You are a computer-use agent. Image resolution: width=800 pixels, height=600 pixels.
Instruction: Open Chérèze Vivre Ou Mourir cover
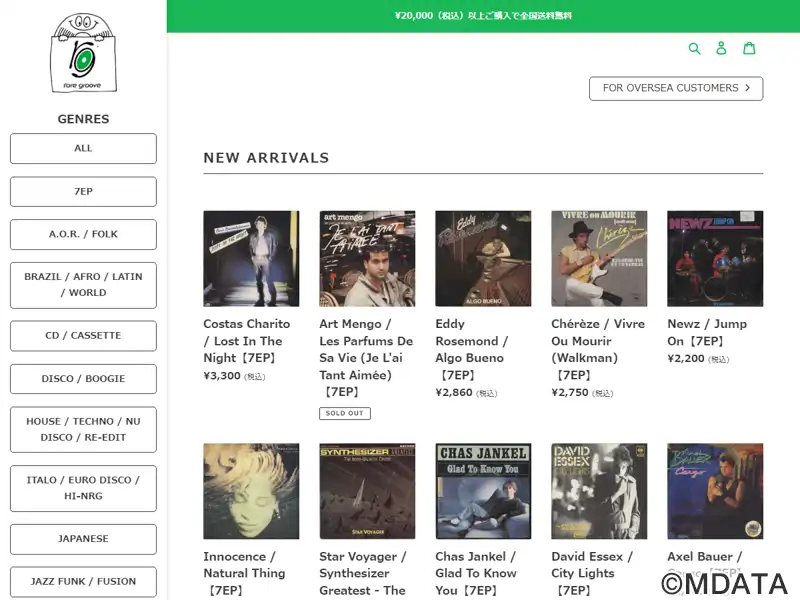click(599, 259)
